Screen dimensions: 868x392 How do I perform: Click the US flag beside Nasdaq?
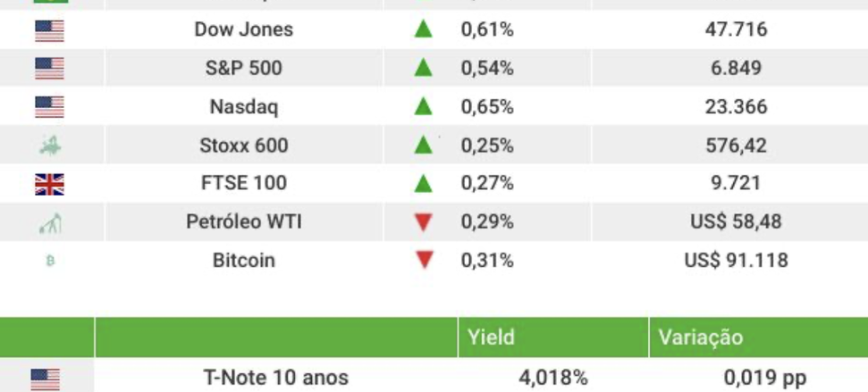click(49, 107)
